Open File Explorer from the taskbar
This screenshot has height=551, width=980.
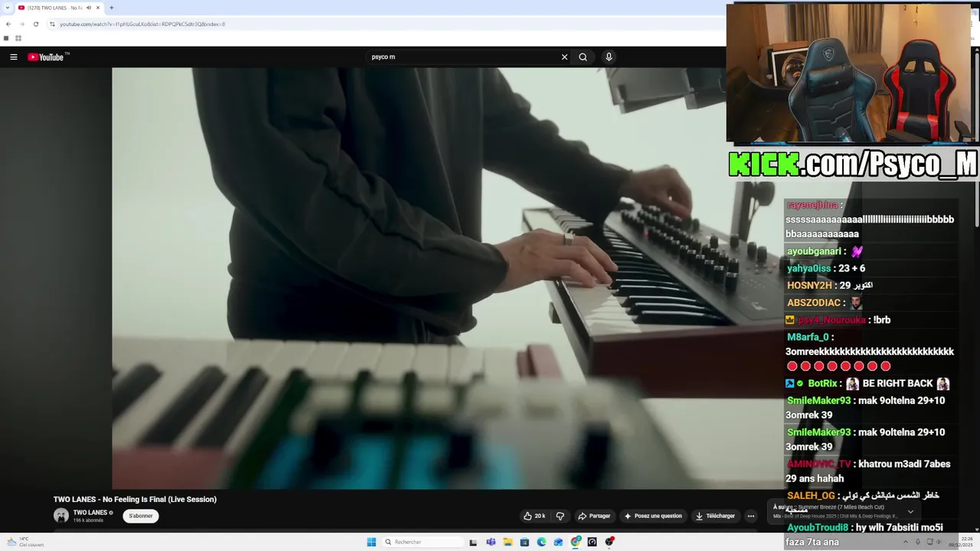pyautogui.click(x=507, y=542)
